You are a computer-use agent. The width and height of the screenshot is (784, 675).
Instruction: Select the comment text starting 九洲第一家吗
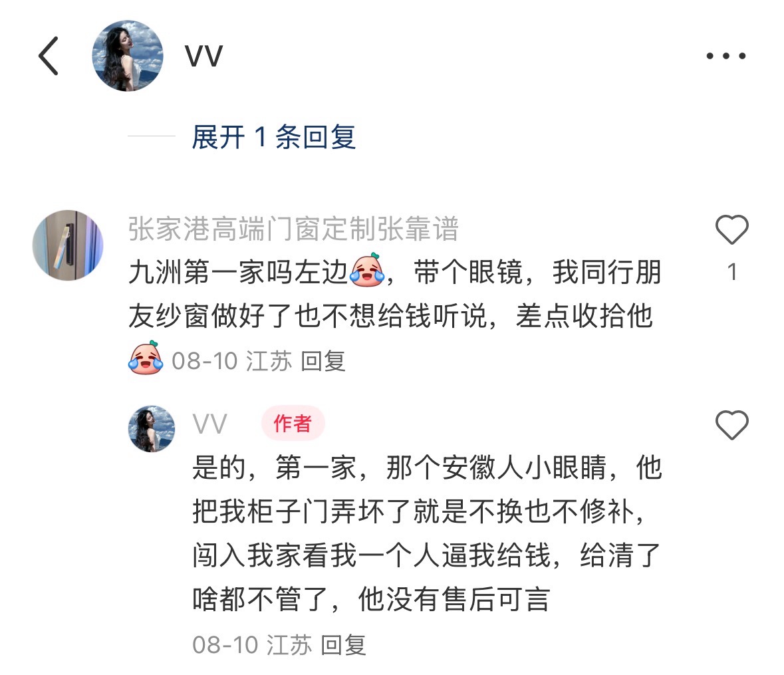click(395, 294)
